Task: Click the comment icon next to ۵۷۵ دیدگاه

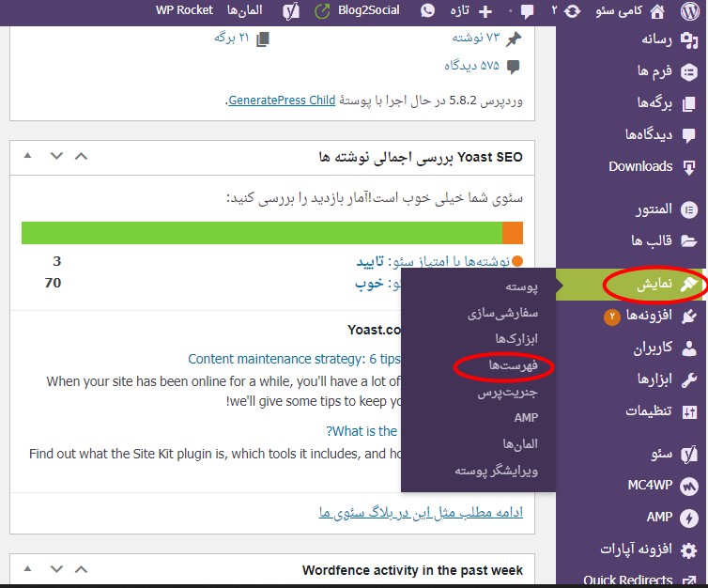Action: coord(513,67)
